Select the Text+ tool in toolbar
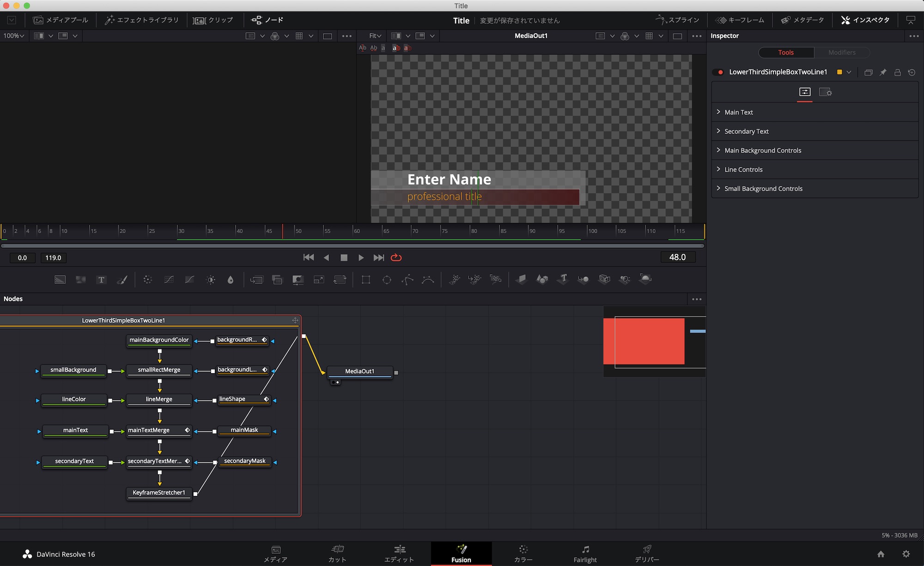The image size is (924, 566). (101, 280)
